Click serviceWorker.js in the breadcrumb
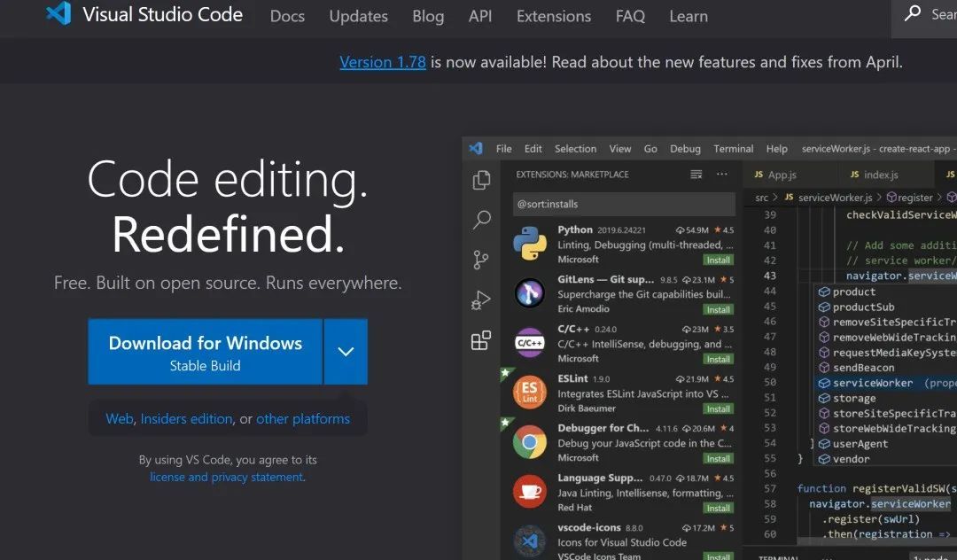The width and height of the screenshot is (957, 560). [835, 197]
